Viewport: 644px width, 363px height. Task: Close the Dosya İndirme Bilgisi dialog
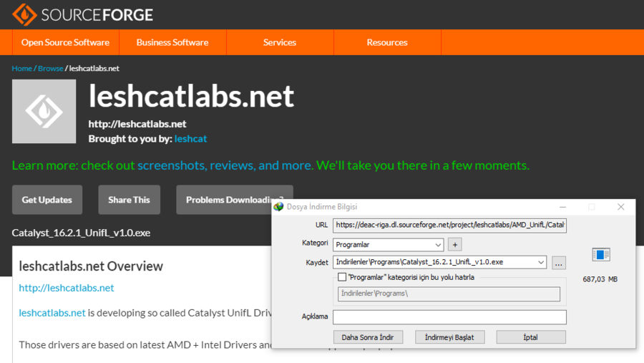pos(620,207)
